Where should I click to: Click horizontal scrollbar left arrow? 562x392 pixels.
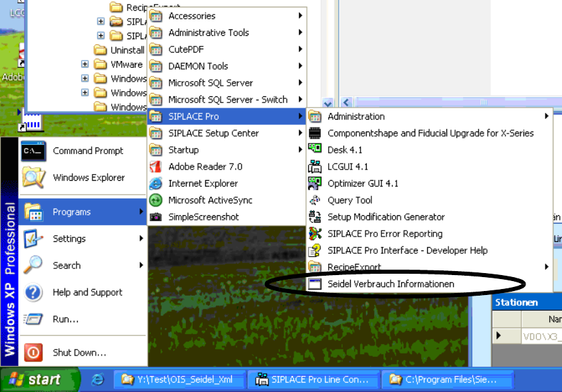pyautogui.click(x=346, y=102)
